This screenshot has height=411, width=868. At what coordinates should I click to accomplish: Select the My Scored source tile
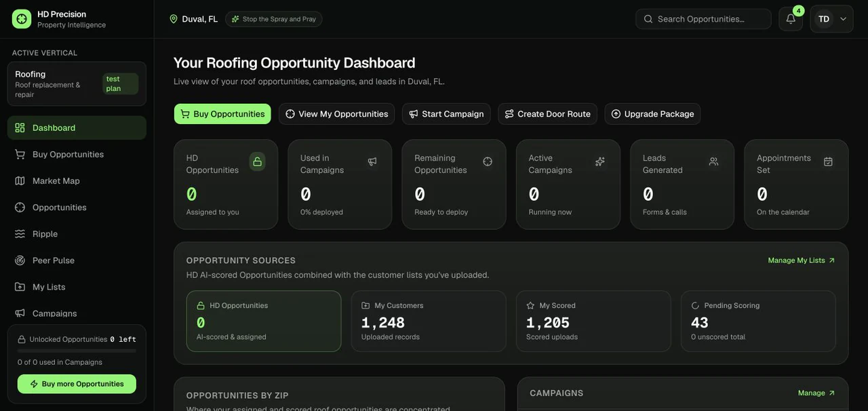593,321
